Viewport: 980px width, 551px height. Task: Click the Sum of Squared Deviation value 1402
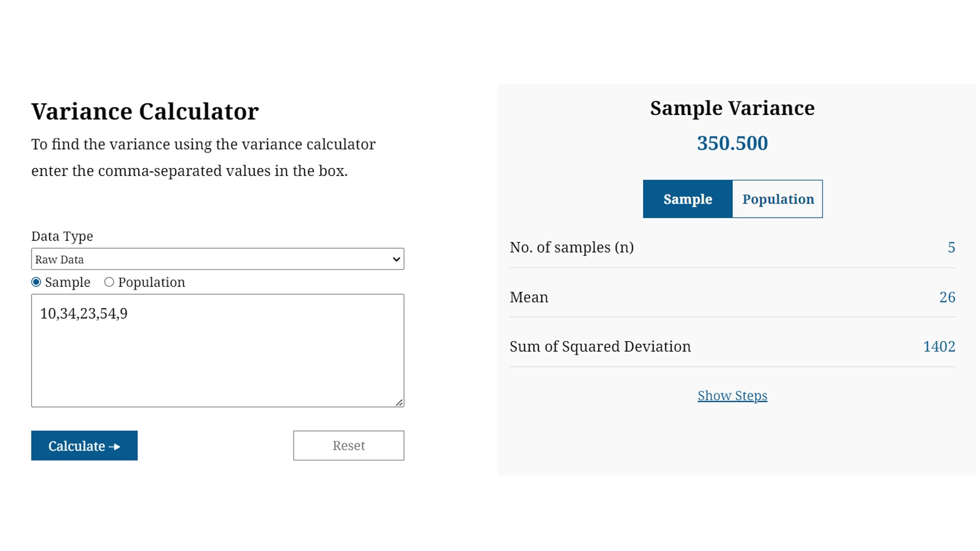(x=938, y=347)
